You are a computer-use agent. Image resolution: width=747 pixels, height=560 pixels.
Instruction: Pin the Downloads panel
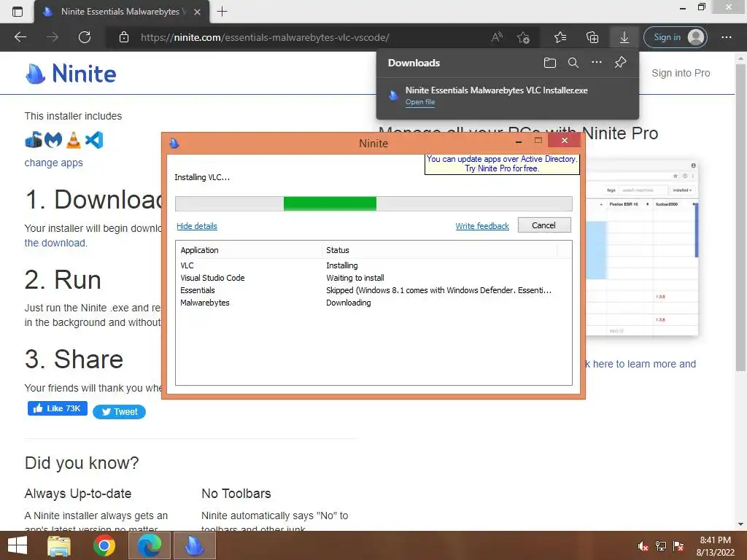(620, 63)
